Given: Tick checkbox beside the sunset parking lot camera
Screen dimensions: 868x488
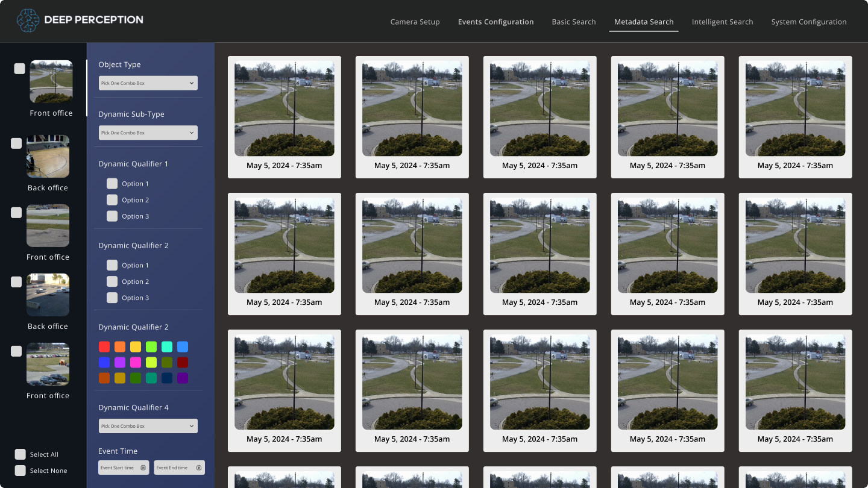Looking at the screenshot, I should click(16, 282).
